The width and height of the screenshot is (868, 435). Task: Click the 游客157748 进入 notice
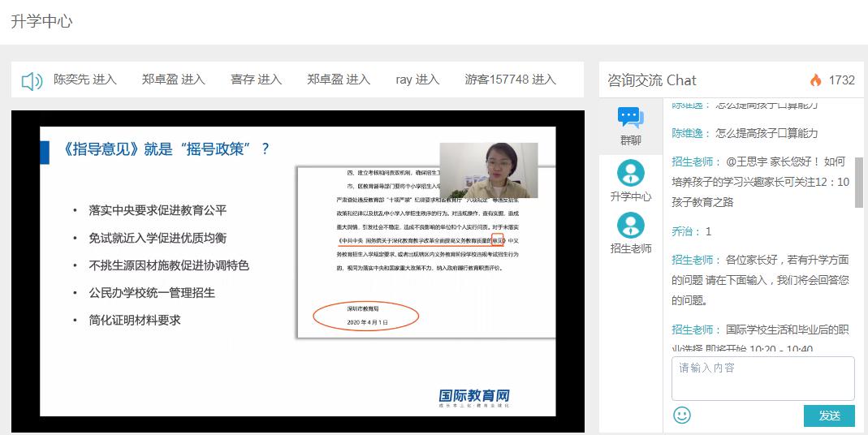[510, 80]
